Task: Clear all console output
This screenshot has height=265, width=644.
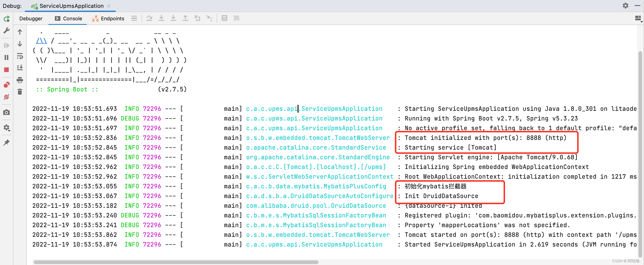Action: pos(20,92)
